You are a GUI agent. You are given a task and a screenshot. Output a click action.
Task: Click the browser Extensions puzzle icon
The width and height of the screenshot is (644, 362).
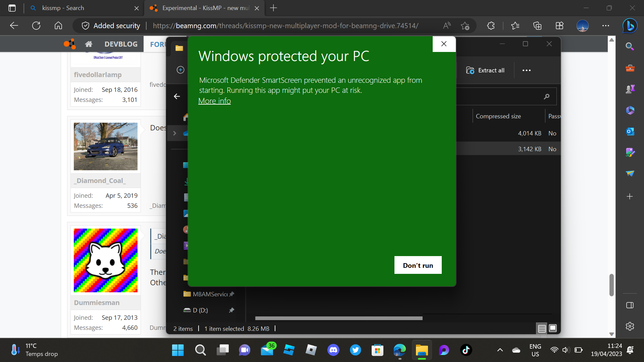coord(491,26)
